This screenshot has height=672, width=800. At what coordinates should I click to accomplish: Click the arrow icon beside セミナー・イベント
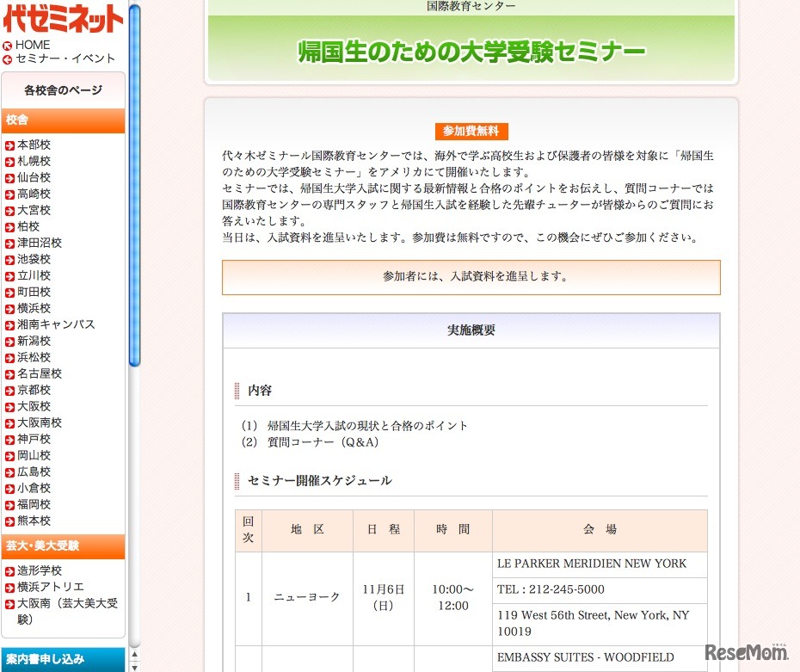point(8,59)
